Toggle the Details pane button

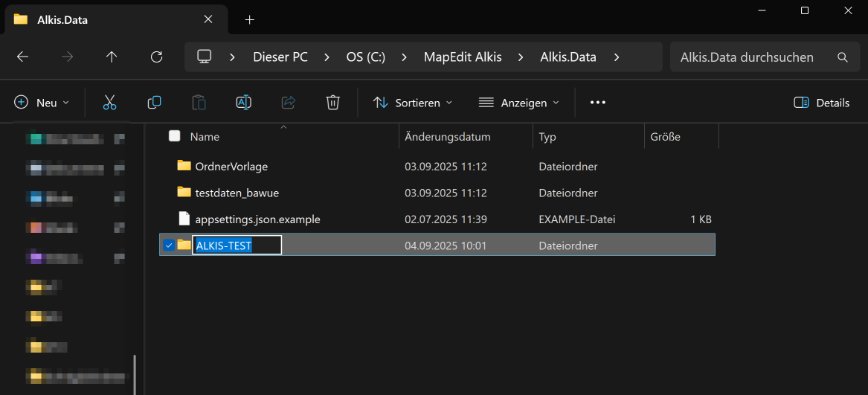(822, 103)
